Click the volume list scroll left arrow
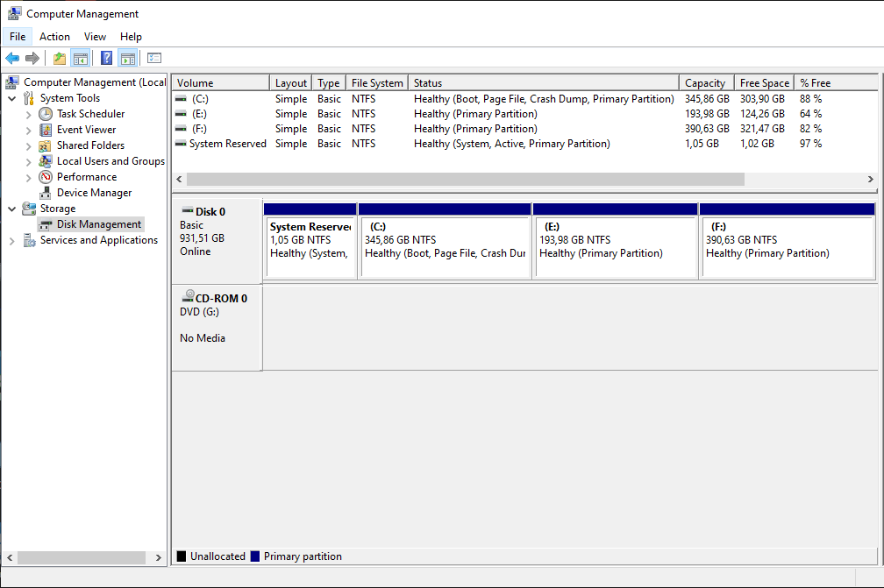This screenshot has height=588, width=884. coord(179,179)
